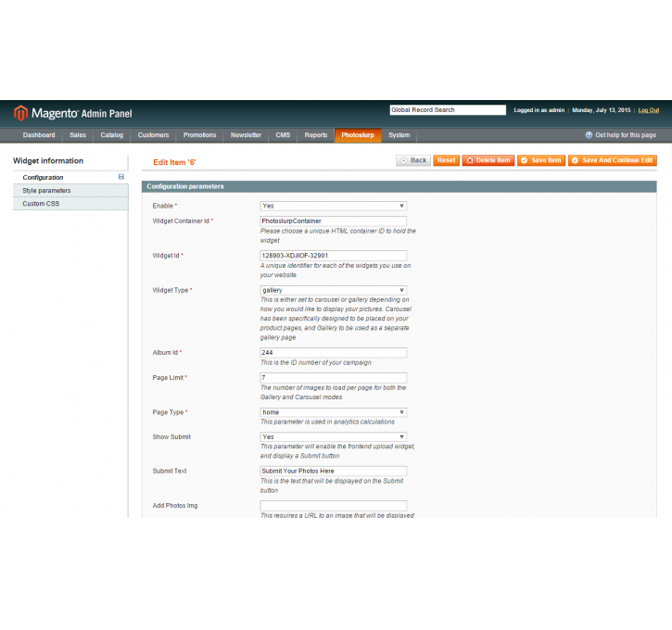Click the 'Edit Item '6'' heading

click(x=174, y=162)
